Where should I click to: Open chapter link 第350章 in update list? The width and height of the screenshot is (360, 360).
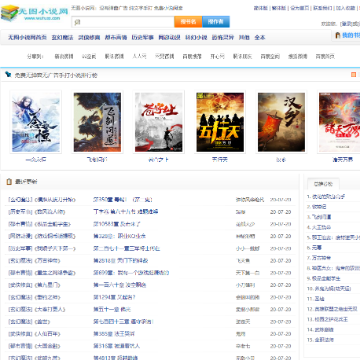(122, 200)
